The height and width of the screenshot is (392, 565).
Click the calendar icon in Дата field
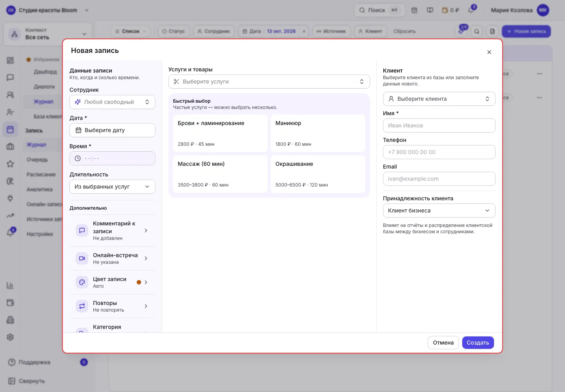tap(78, 130)
